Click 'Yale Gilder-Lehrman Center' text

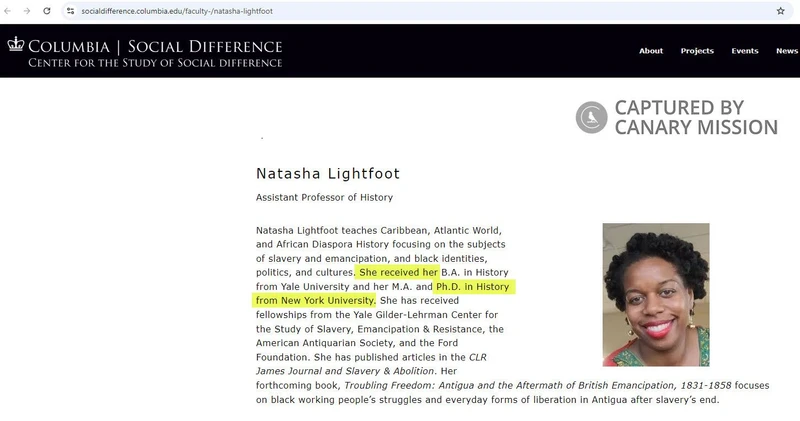pos(416,315)
